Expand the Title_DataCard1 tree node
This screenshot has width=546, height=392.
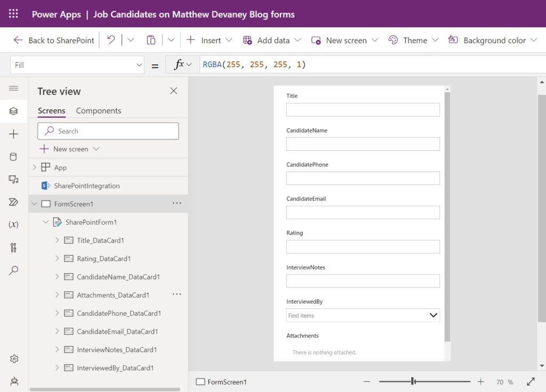pos(57,240)
